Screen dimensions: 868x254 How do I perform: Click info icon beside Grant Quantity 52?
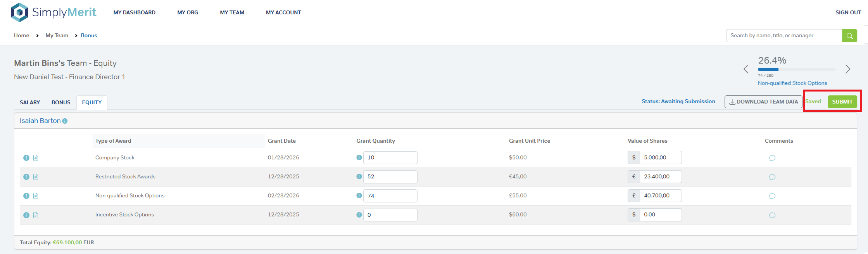(359, 176)
